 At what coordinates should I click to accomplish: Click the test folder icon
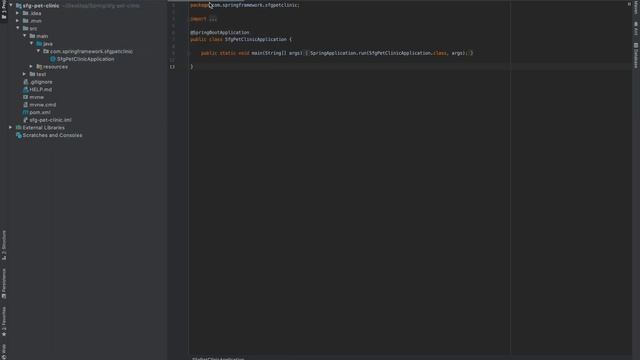click(x=33, y=74)
